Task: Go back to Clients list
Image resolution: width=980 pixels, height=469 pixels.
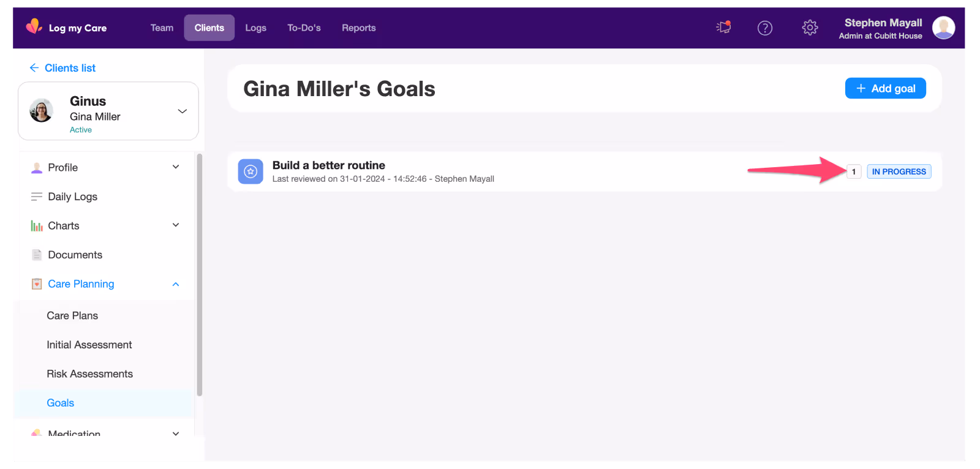Action: click(62, 68)
